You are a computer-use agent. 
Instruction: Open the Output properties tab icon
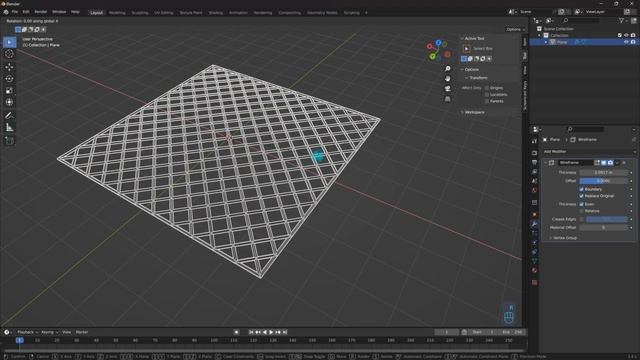[x=534, y=162]
